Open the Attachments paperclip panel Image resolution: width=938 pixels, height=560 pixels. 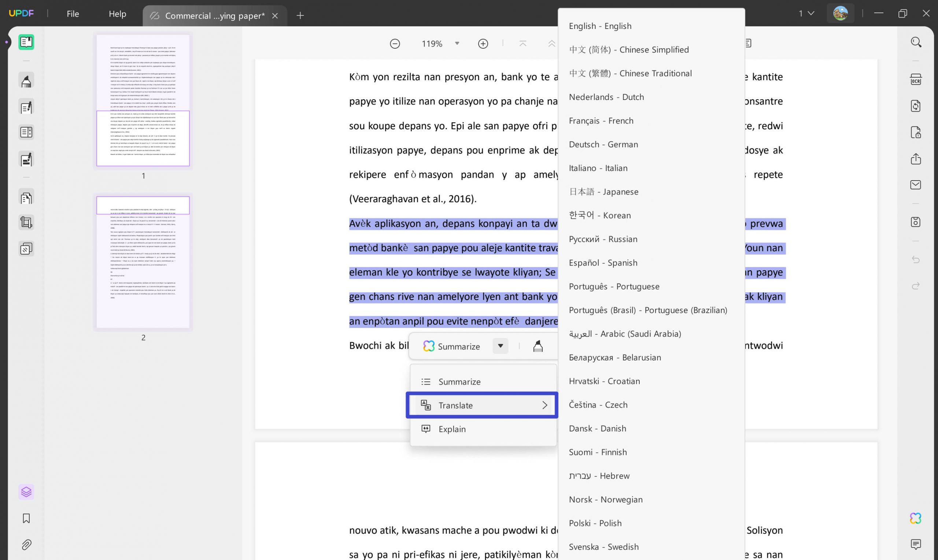tap(26, 545)
